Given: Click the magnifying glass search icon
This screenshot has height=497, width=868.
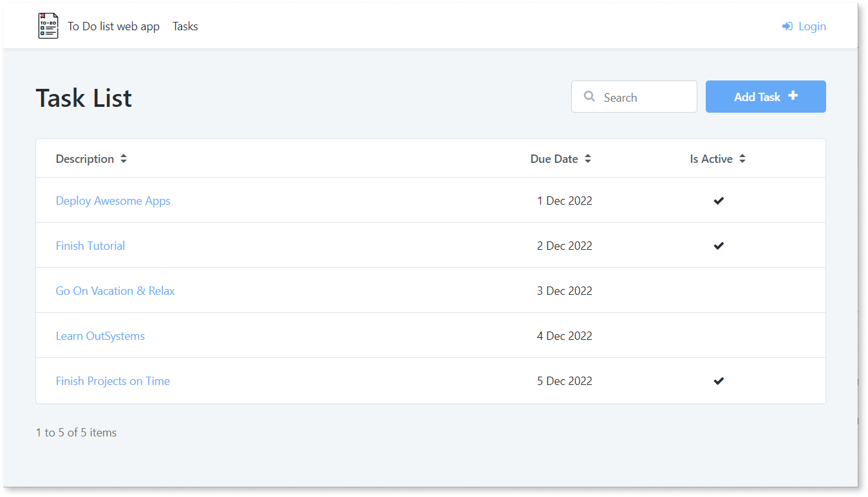Looking at the screenshot, I should (589, 96).
